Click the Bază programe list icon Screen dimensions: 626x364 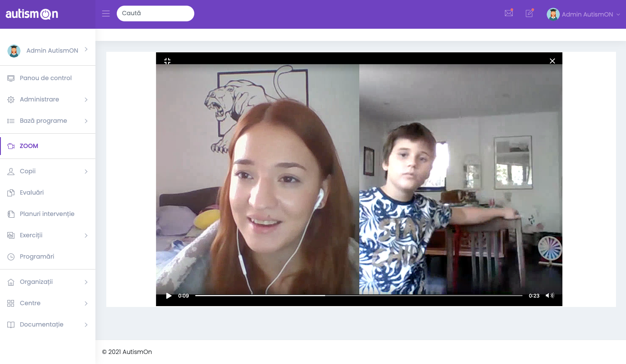(11, 121)
